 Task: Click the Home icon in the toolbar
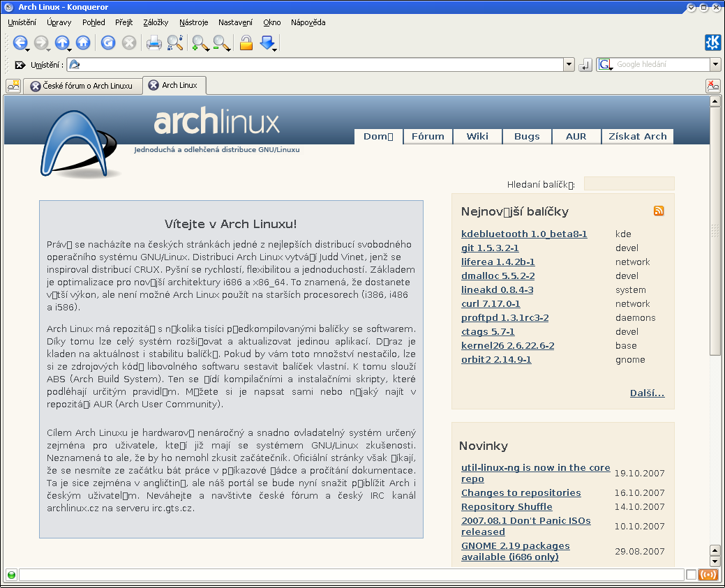[83, 43]
